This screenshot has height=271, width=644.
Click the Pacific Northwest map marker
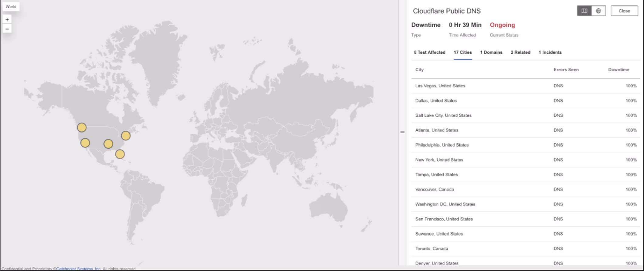[x=81, y=127]
